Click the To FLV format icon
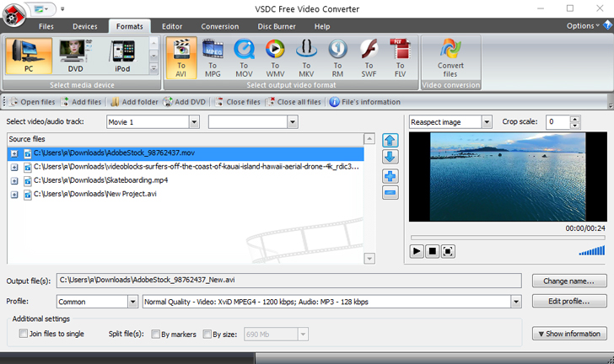Image resolution: width=614 pixels, height=364 pixels. click(x=399, y=56)
